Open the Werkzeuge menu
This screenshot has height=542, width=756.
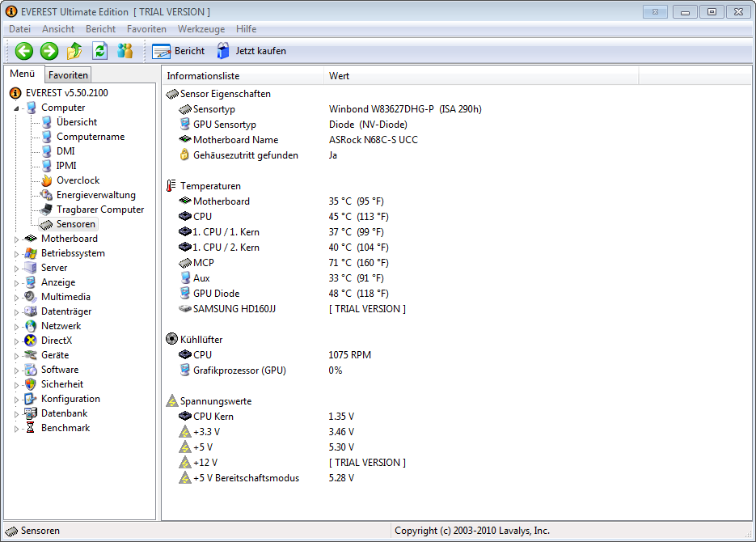[x=201, y=29]
